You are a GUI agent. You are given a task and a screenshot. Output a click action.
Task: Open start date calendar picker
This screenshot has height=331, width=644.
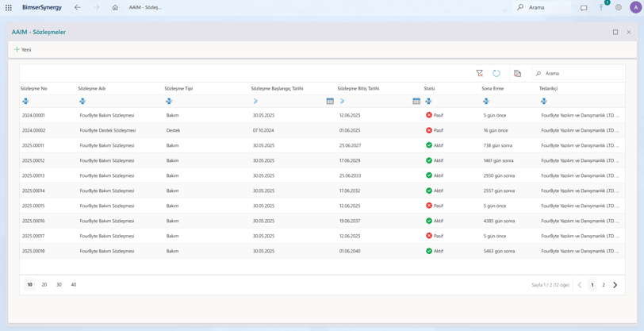coord(330,101)
